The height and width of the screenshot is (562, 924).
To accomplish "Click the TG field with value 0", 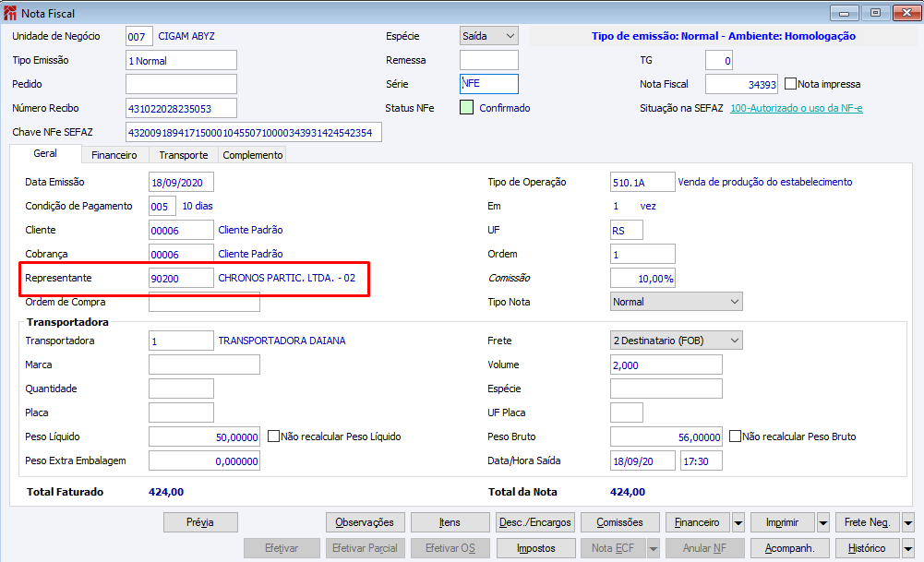I will click(x=719, y=60).
